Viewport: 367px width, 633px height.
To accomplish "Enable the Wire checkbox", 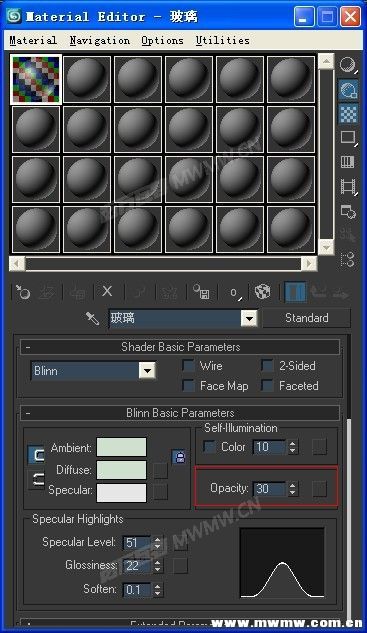I will [188, 366].
